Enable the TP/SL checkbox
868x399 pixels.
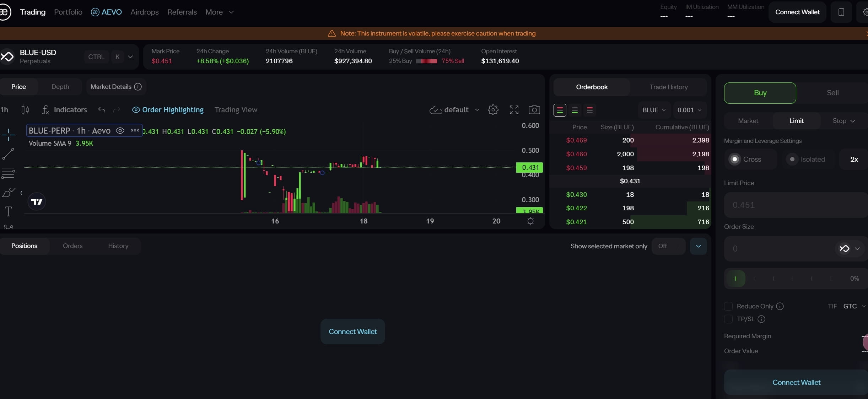tap(728, 319)
